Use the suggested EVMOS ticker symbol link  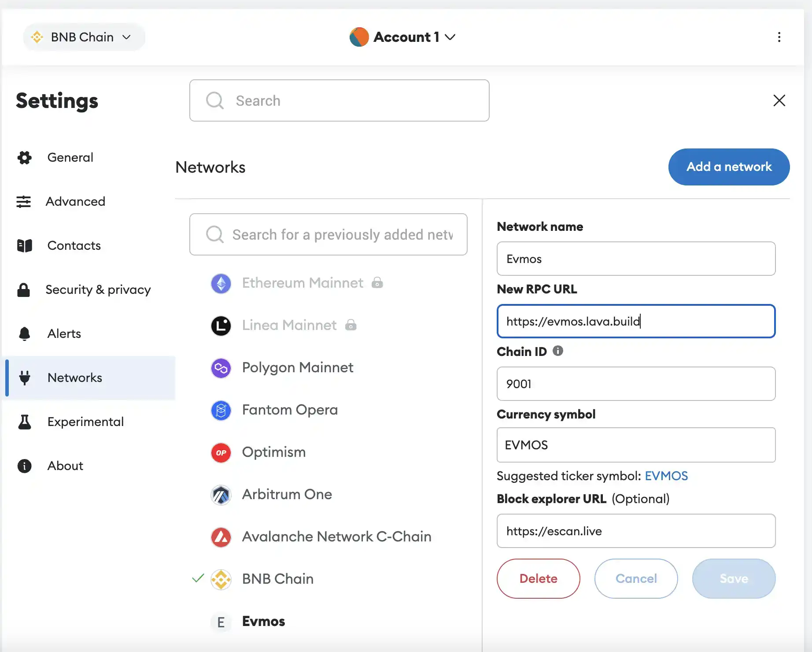pos(666,476)
